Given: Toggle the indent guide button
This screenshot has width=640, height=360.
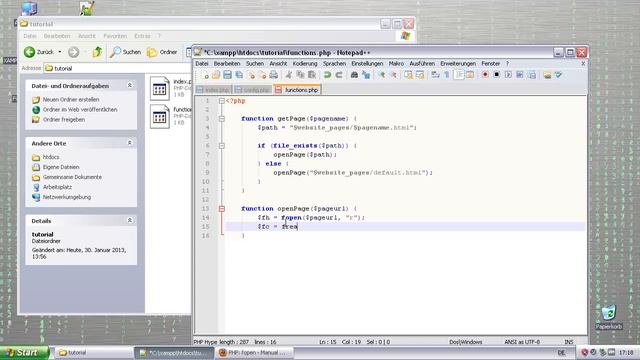Looking at the screenshot, I should [x=459, y=75].
